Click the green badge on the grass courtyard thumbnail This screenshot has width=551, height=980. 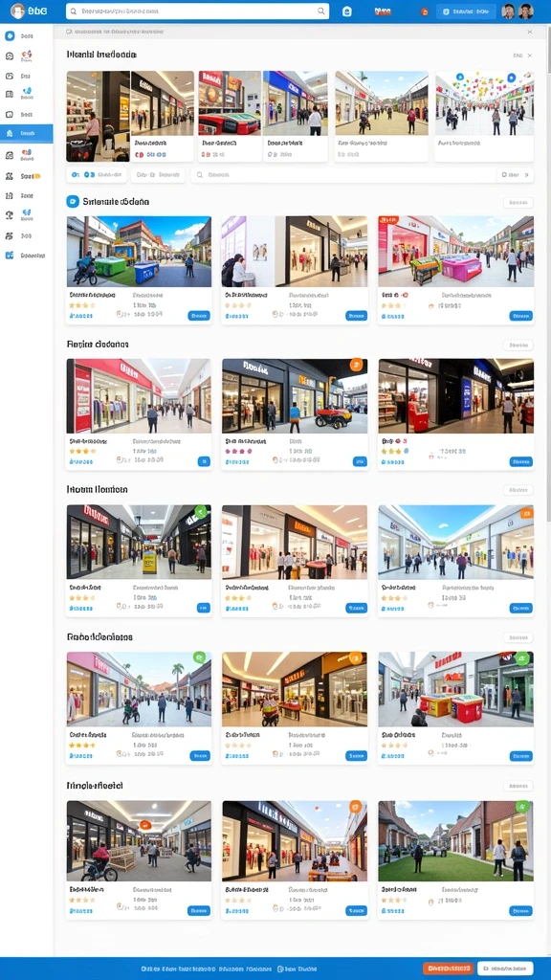523,806
